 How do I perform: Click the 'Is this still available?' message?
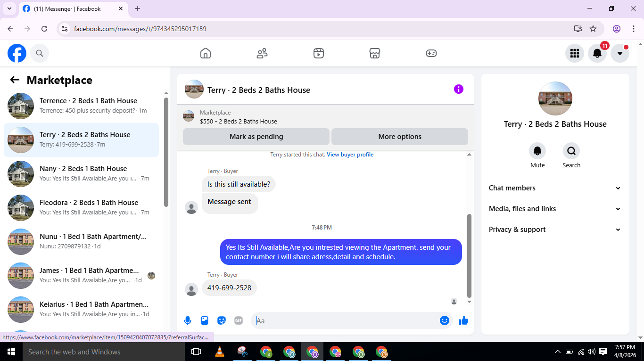(239, 184)
